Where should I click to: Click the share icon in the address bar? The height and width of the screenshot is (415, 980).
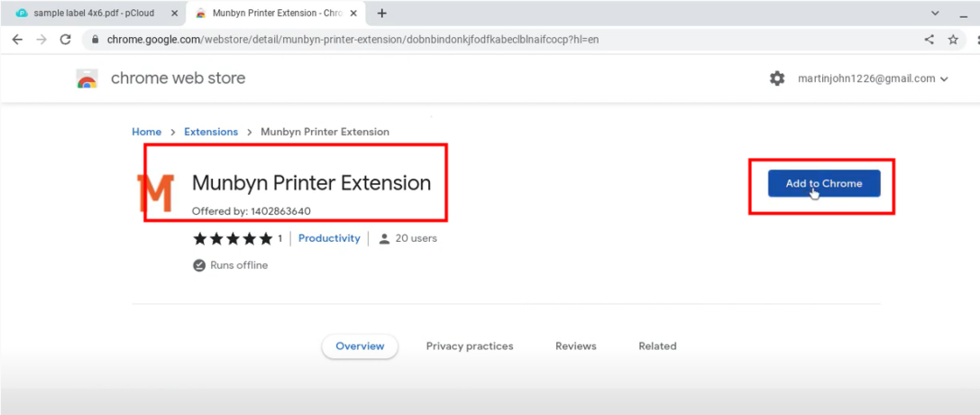(x=930, y=40)
